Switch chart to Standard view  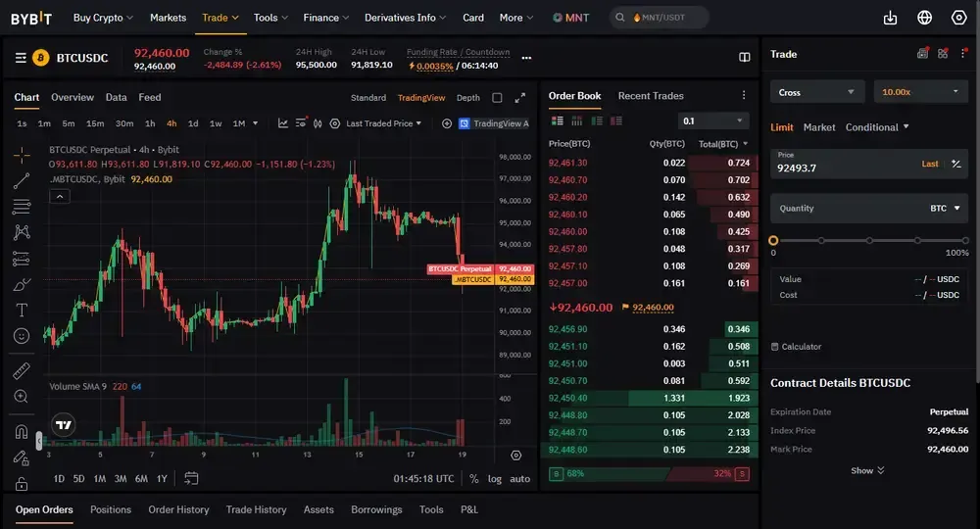tap(368, 98)
